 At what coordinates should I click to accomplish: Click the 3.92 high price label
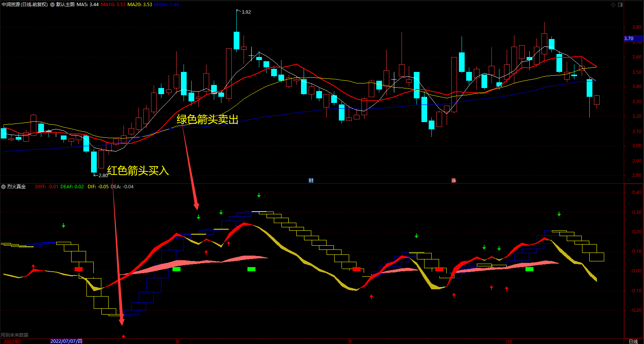coord(246,12)
